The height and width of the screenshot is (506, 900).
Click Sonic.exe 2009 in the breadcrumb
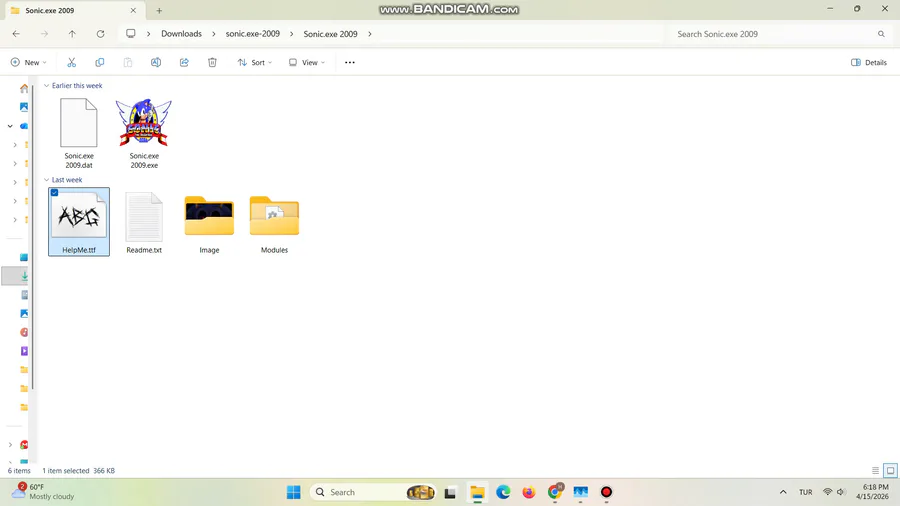[331, 34]
